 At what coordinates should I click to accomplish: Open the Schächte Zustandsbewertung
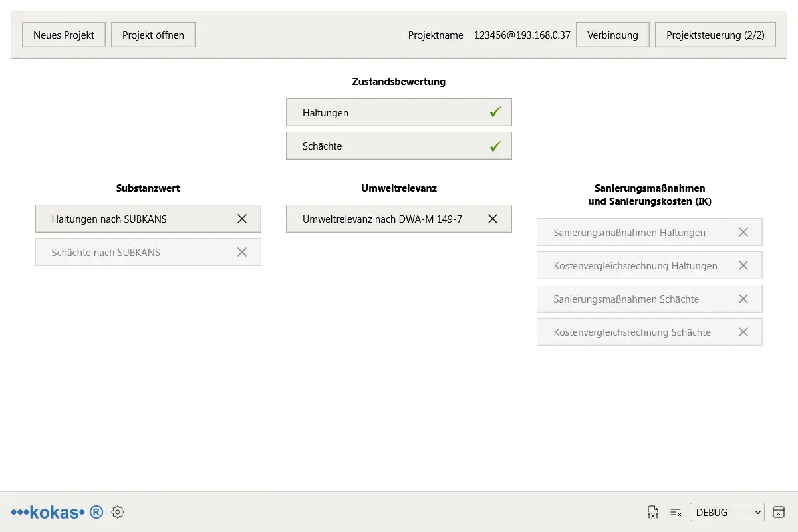[x=399, y=146]
